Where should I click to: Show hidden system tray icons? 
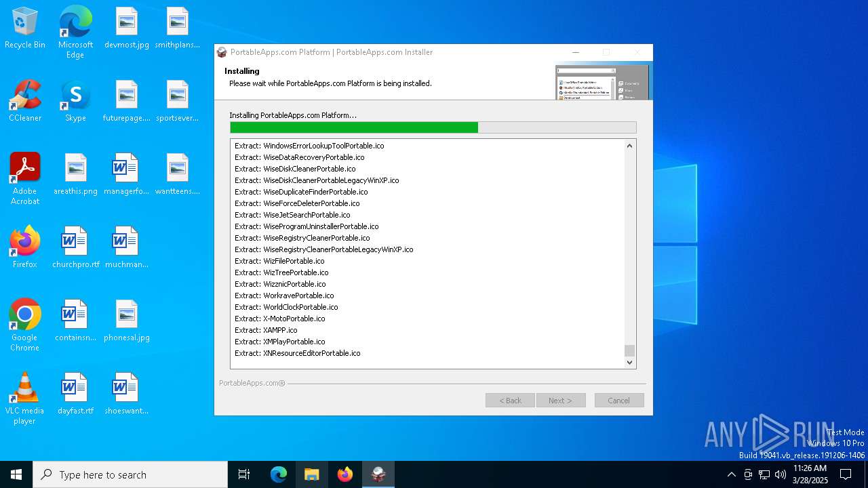point(731,474)
